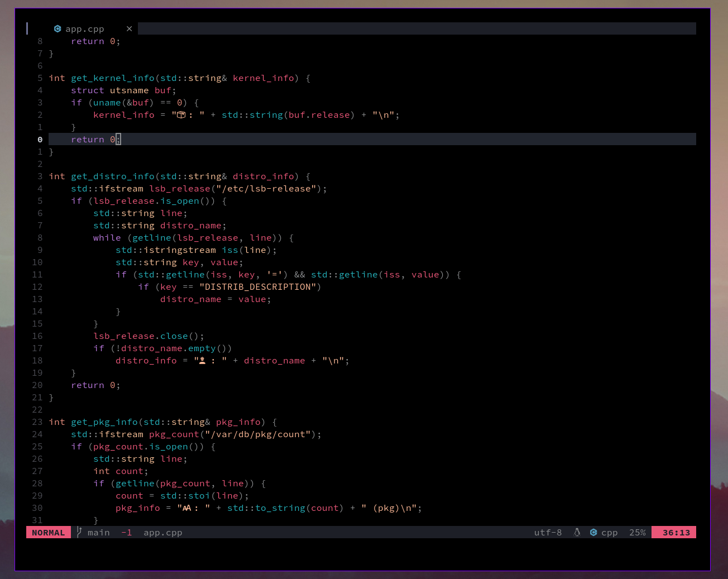Image resolution: width=728 pixels, height=579 pixels.
Task: Click "return 0;" on relative line 20
Action: point(96,385)
